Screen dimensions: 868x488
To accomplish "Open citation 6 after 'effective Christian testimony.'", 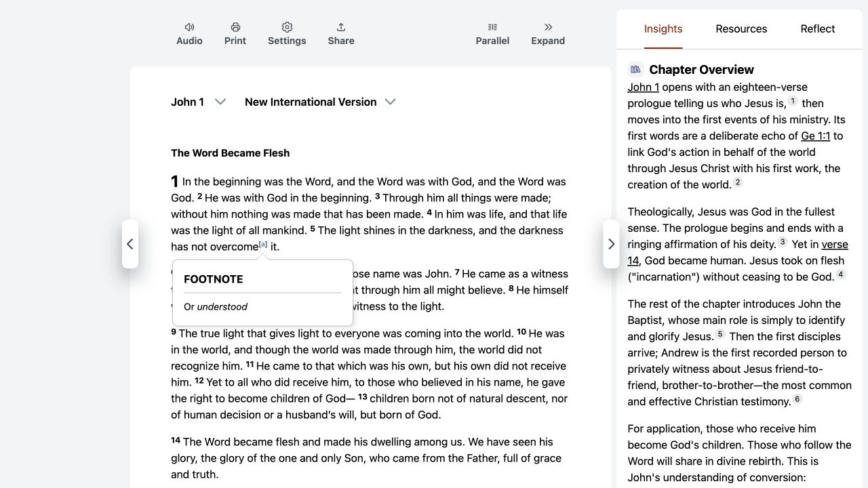I will point(797,399).
